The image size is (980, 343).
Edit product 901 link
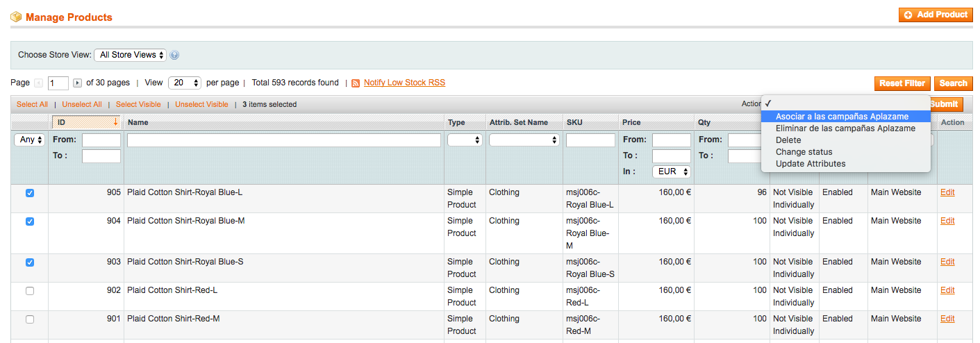[947, 319]
